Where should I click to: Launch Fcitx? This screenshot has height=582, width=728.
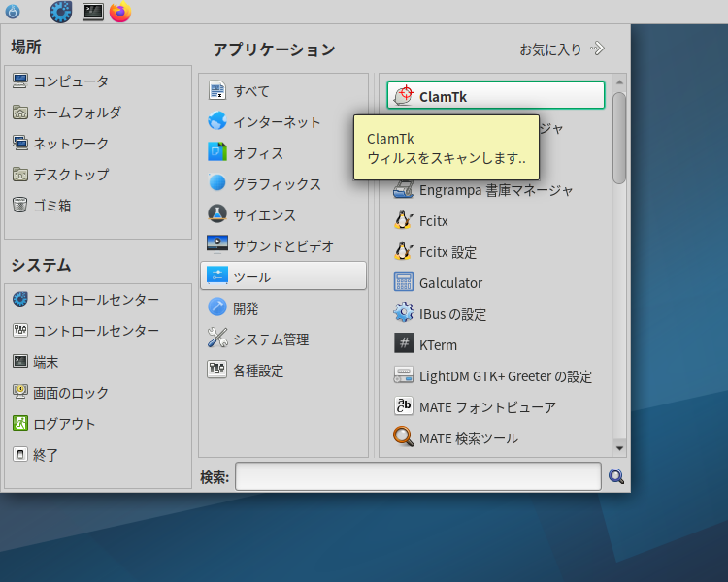pos(495,220)
